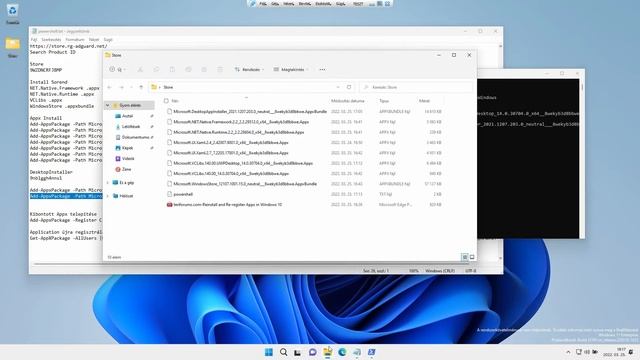Go forward in Explorer navigation
Screen dimensions: 640x360
pyautogui.click(x=121, y=87)
